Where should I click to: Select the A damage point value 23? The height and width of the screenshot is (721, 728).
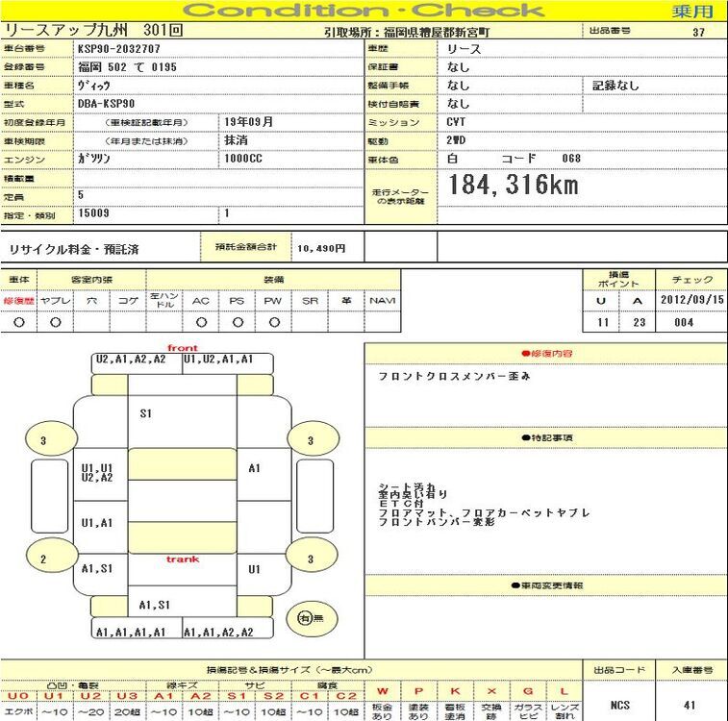click(640, 322)
